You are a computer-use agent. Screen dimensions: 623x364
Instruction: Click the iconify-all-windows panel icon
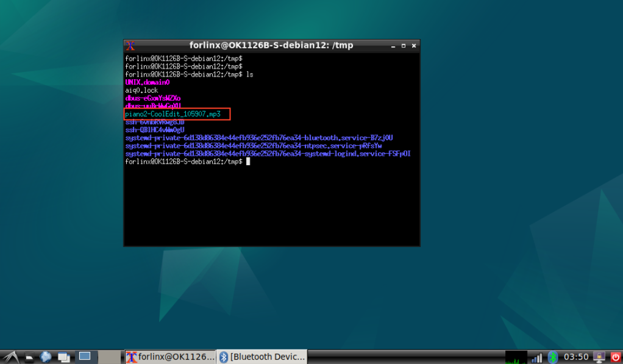pos(63,357)
